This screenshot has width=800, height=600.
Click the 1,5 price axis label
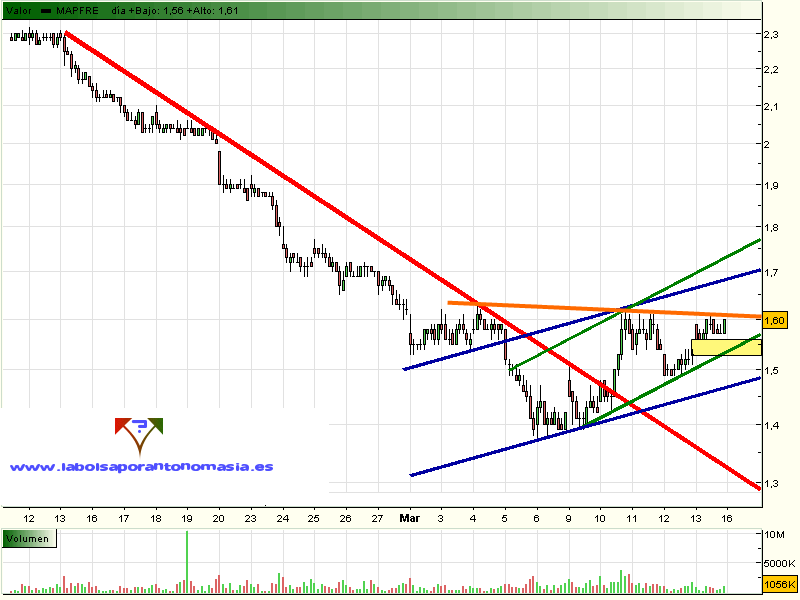770,370
